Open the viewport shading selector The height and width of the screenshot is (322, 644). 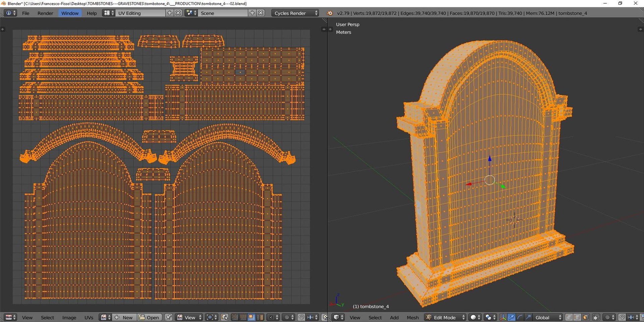[x=475, y=317]
